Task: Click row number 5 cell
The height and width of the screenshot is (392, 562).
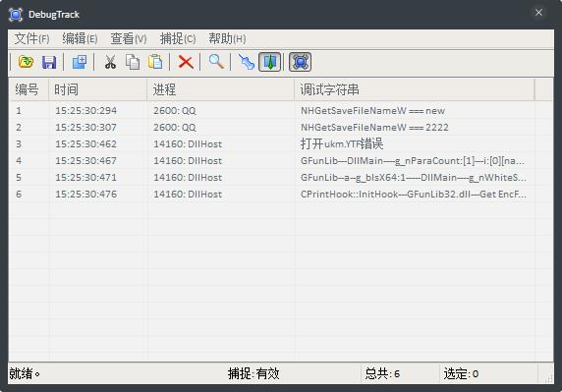Action: (19, 178)
